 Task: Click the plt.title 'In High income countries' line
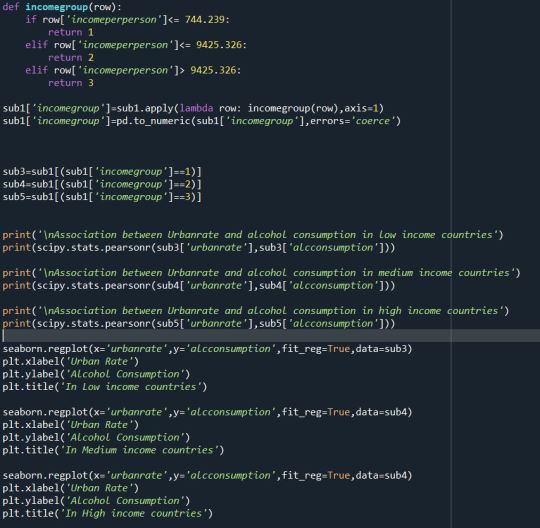point(107,514)
